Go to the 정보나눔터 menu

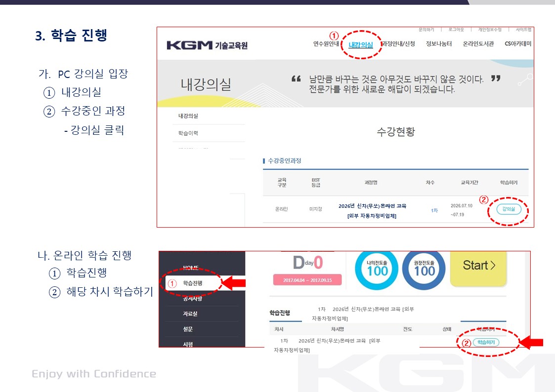point(439,44)
